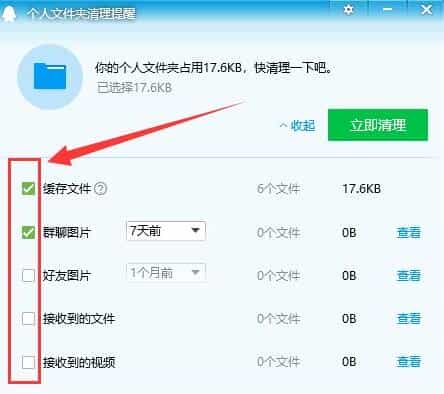The width and height of the screenshot is (444, 394).
Task: Click 查看 link for 好友图片
Action: [x=409, y=276]
